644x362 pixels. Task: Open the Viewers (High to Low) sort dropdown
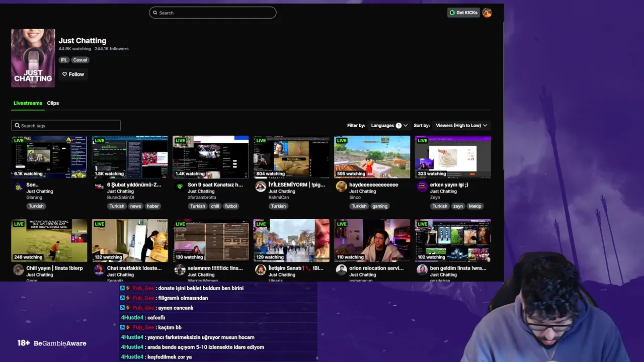pos(461,125)
